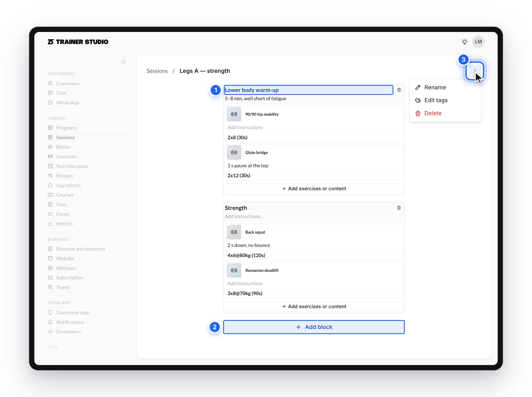The image size is (532, 397).
Task: Edit the '2 s down, no bounce' instruction
Action: (x=249, y=245)
